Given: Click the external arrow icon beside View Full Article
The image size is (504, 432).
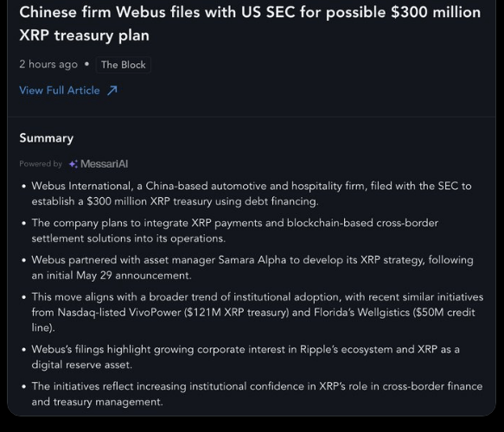Looking at the screenshot, I should pyautogui.click(x=112, y=91).
